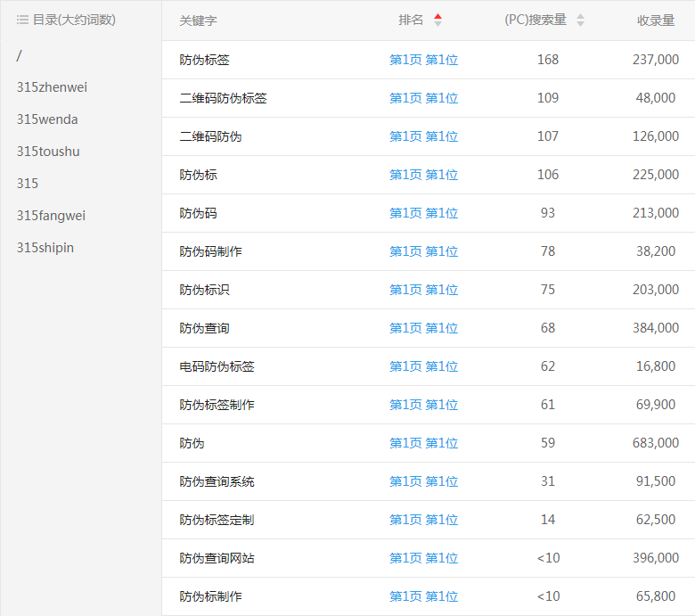Open the 315toushu directory

click(48, 152)
